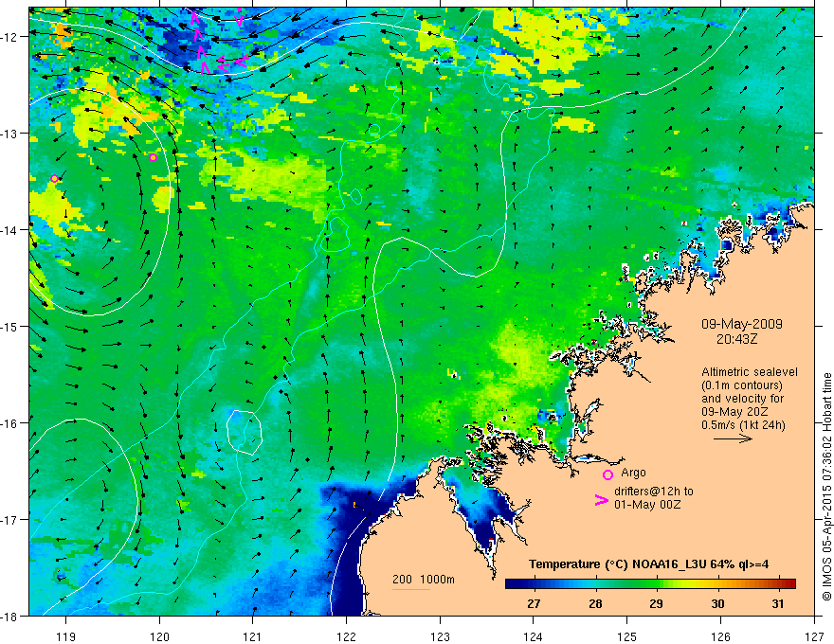This screenshot has width=834, height=644.
Task: Click the 'Argo' legend label
Action: 633,473
